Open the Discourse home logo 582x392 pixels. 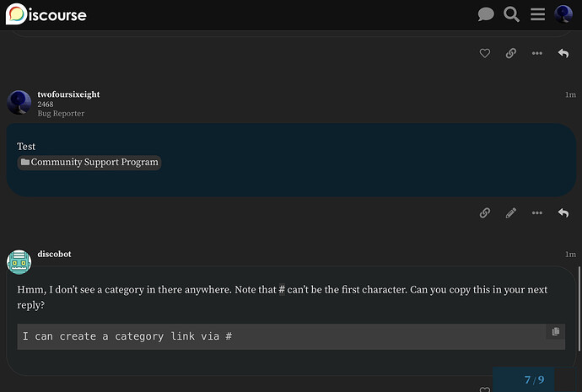[46, 14]
